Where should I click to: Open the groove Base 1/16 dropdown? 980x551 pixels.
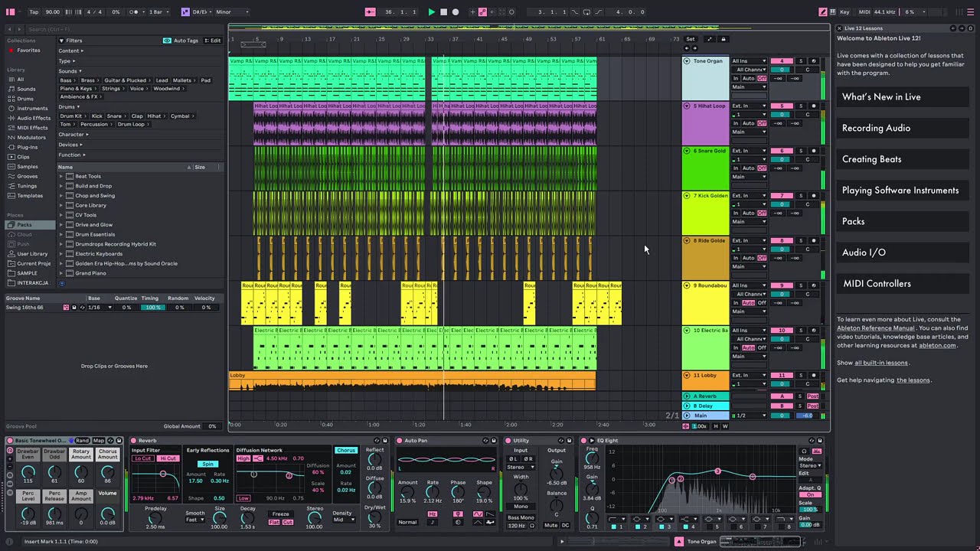[99, 308]
